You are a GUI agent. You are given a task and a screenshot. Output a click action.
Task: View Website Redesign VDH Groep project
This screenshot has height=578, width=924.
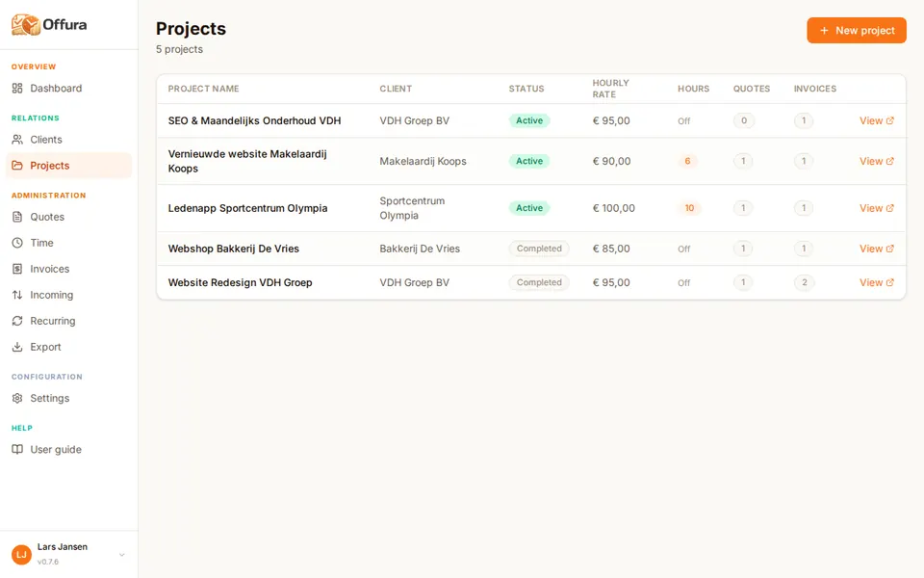point(876,282)
